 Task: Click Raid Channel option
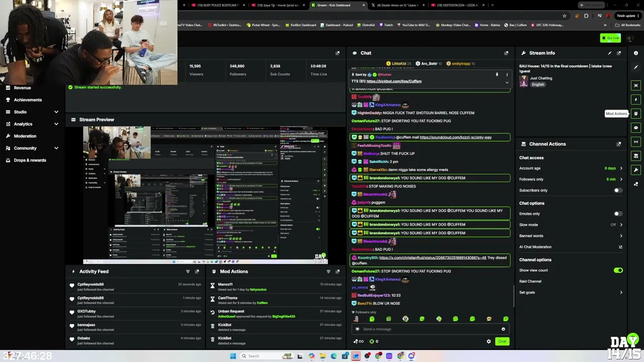click(530, 282)
